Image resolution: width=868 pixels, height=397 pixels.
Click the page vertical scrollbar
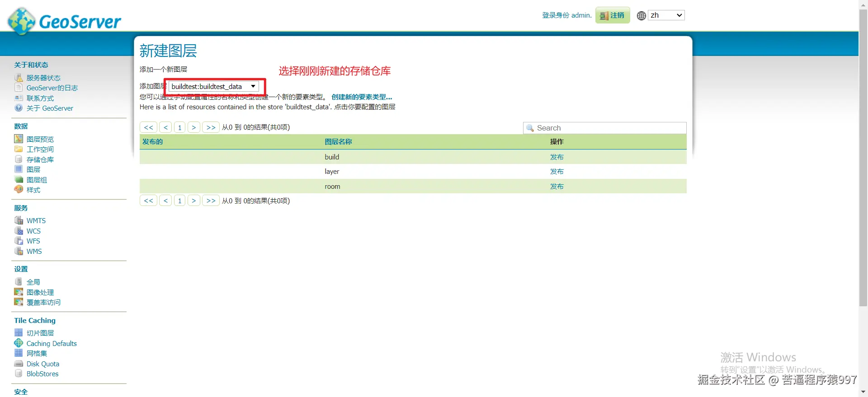point(863,158)
